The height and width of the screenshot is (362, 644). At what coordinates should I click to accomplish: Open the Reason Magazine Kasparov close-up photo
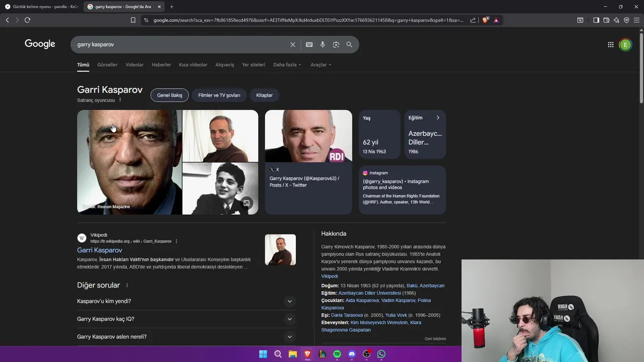(x=129, y=162)
